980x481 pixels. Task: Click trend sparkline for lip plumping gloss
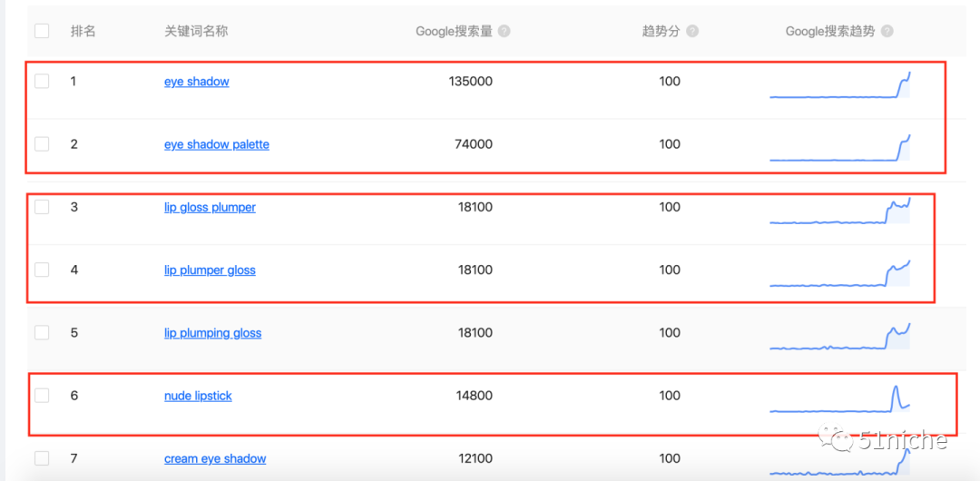(x=839, y=338)
